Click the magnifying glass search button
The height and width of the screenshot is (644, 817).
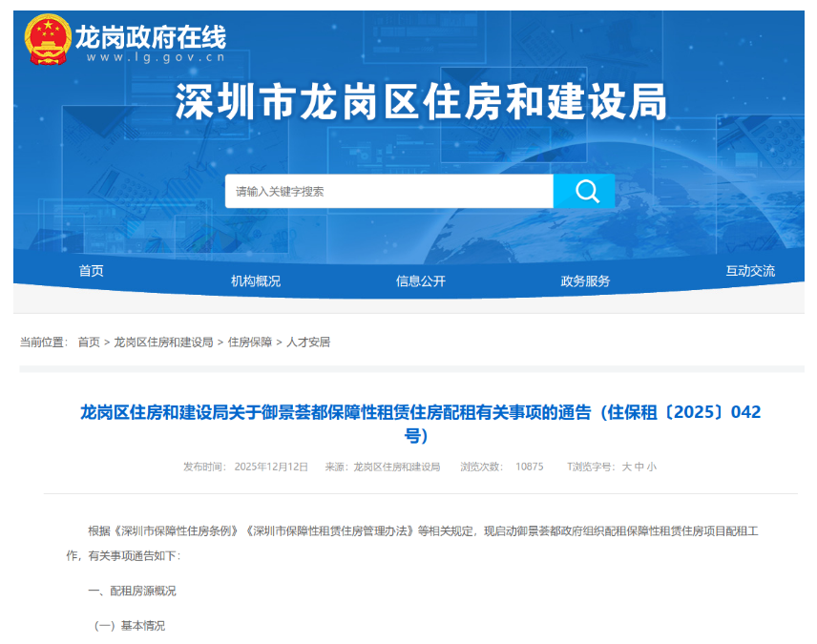[584, 191]
